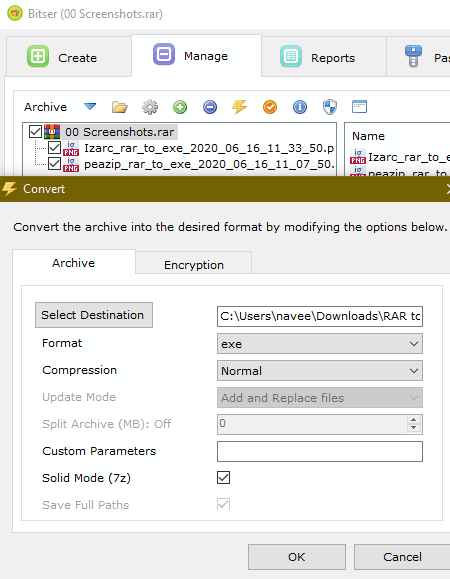Click the lightning bolt convert icon in toolbar
Image resolution: width=450 pixels, height=579 pixels.
(240, 107)
